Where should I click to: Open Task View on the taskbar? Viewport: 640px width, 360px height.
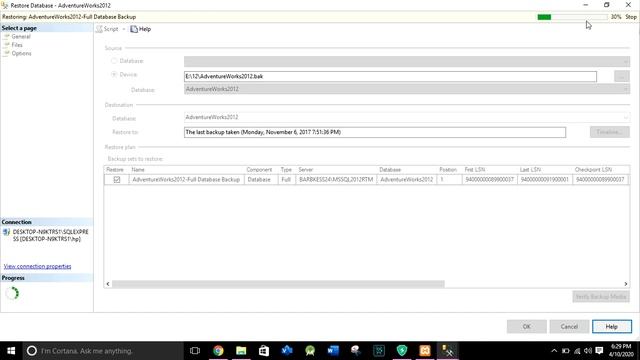pyautogui.click(x=195, y=351)
